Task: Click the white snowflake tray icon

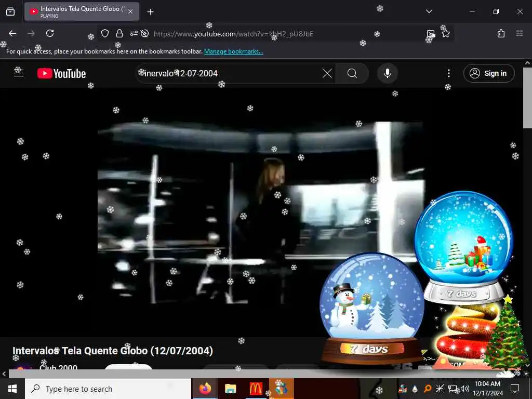Action: pyautogui.click(x=440, y=389)
